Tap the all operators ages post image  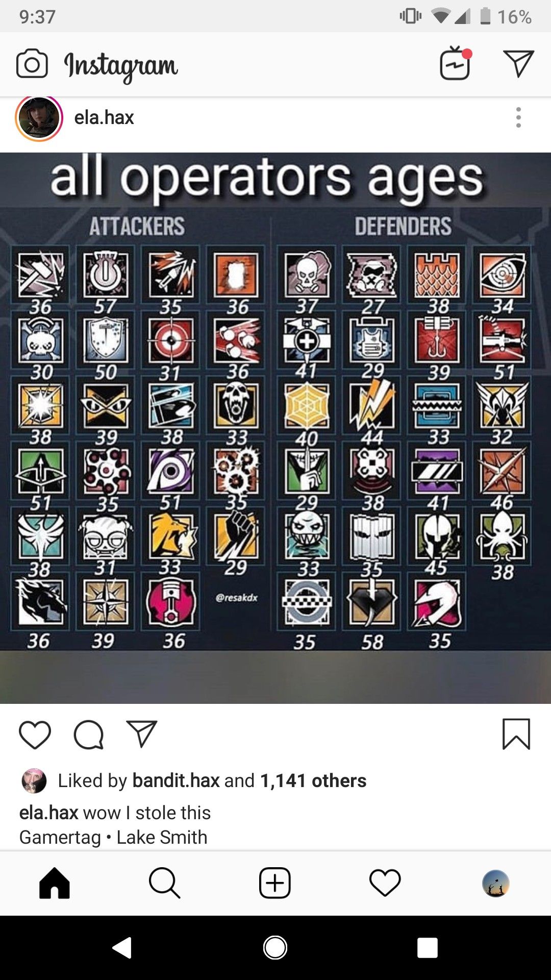(x=275, y=428)
